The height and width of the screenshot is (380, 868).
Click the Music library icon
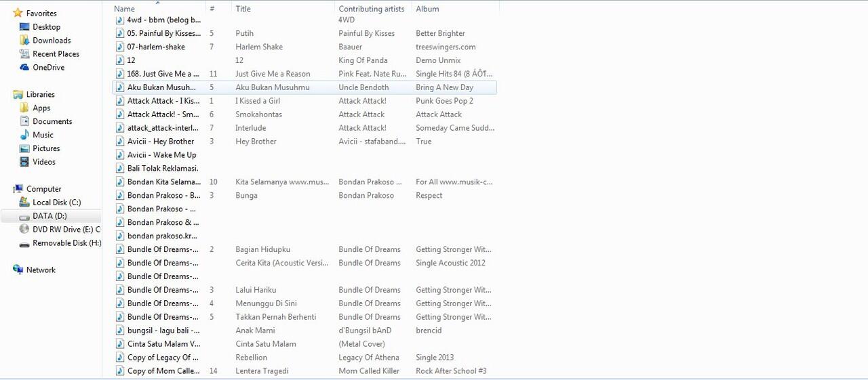pyautogui.click(x=24, y=135)
